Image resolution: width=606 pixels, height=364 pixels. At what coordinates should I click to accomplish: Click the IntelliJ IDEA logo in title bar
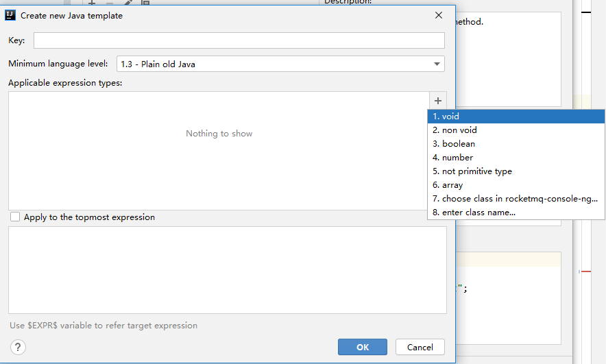coord(11,15)
